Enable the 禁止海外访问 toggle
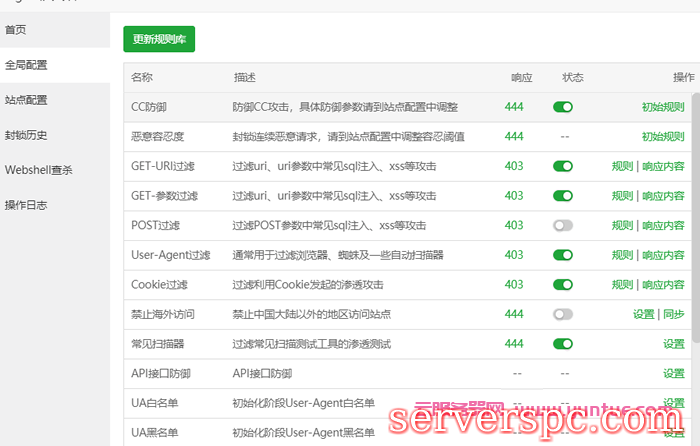 click(563, 314)
